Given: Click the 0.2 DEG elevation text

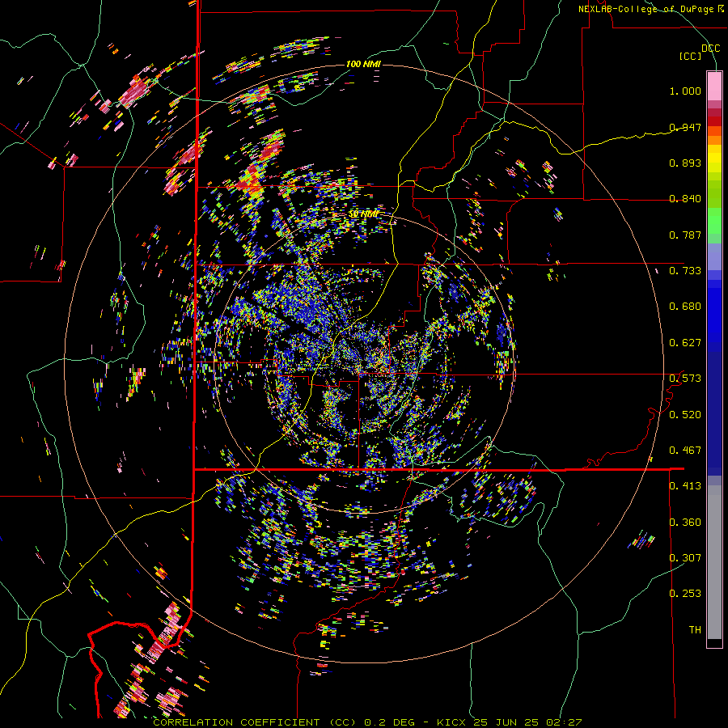Looking at the screenshot, I should coord(391,722).
